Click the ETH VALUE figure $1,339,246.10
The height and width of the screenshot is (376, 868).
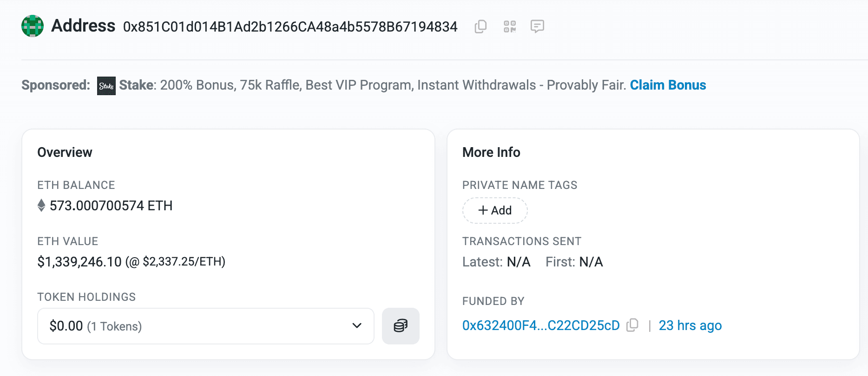pos(78,261)
